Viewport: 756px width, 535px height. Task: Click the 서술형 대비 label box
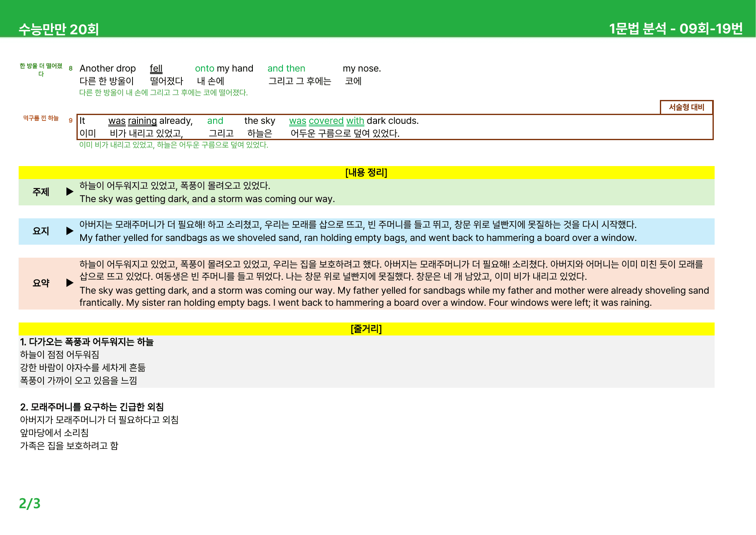click(x=686, y=107)
